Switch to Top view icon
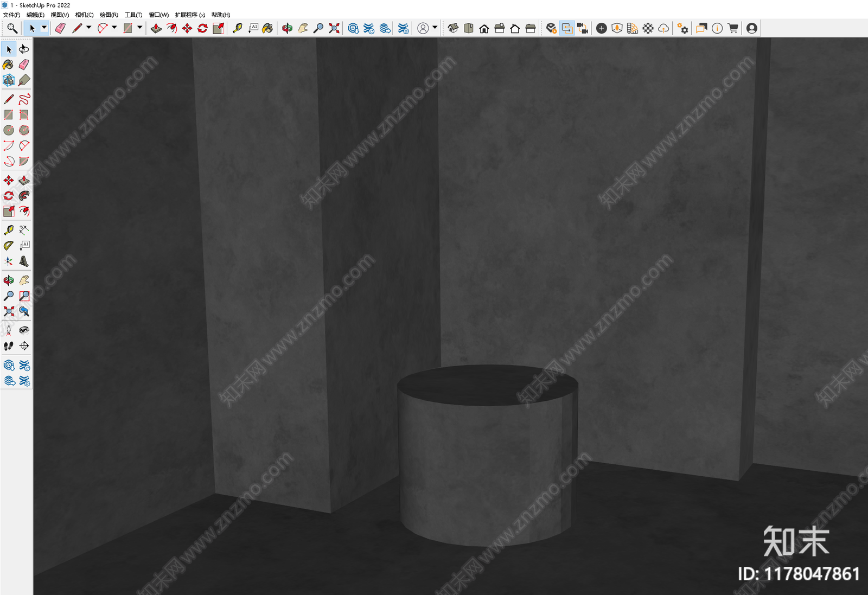Viewport: 868px width, 595px height. [x=469, y=28]
